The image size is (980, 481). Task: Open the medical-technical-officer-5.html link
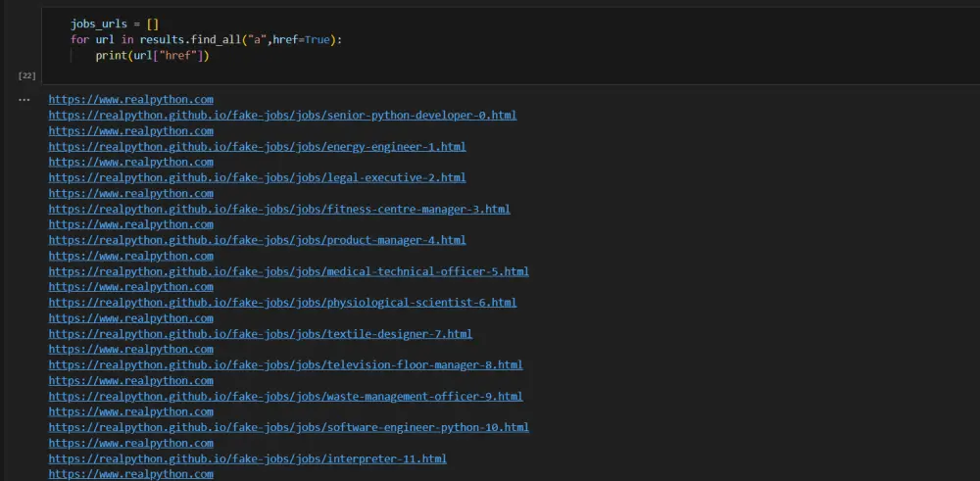(289, 271)
